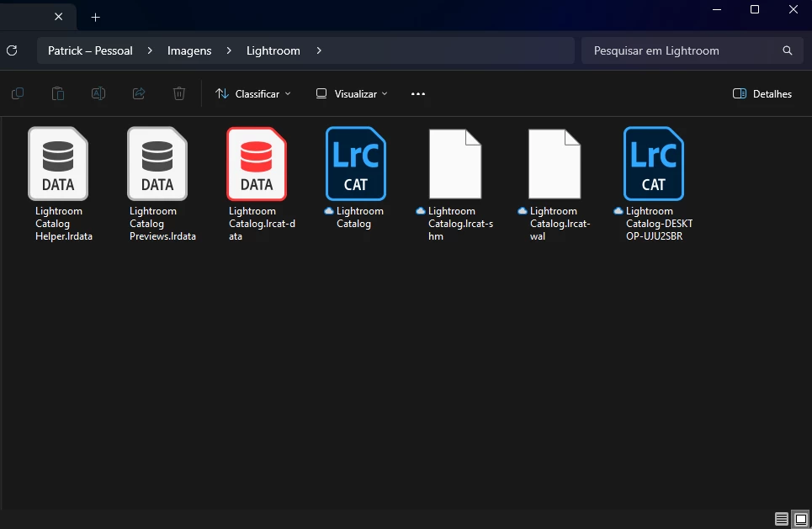812x529 pixels.
Task: Open the Classificar dropdown
Action: click(x=253, y=93)
